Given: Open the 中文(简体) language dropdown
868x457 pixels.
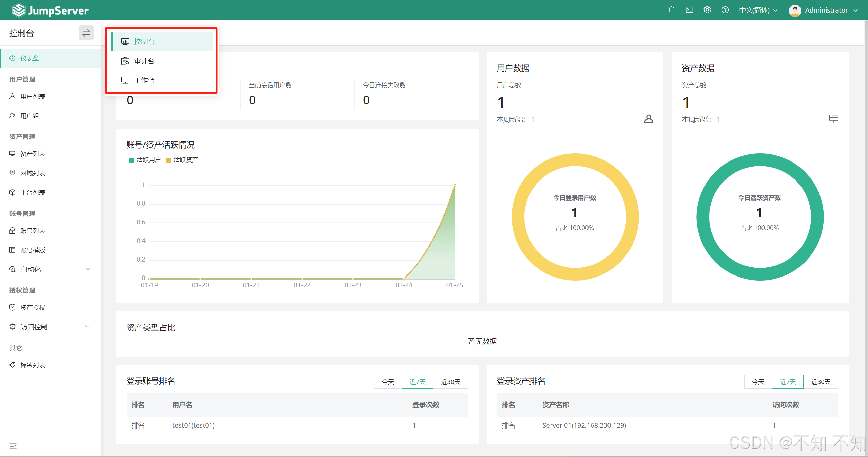Looking at the screenshot, I should [x=758, y=10].
